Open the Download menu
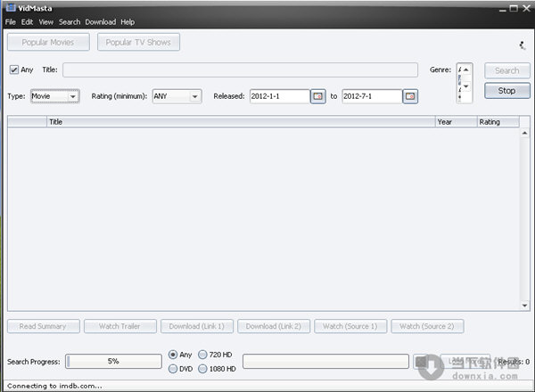This screenshot has width=535, height=392. [x=100, y=22]
